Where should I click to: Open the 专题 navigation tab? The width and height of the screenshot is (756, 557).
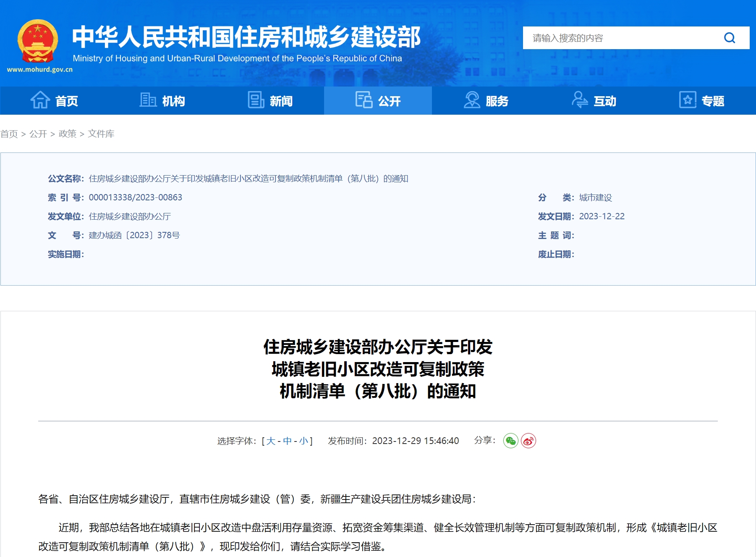tap(701, 100)
